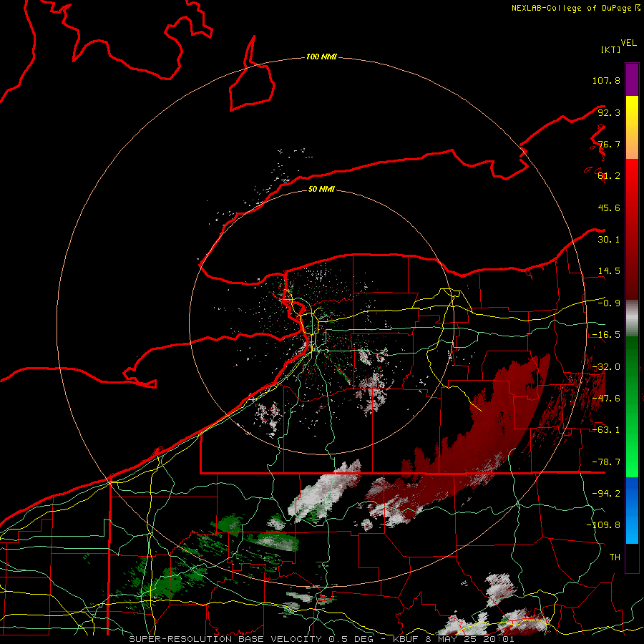Viewport: 644px width, 644px height.
Task: Click the -94.2 velocity scale value
Action: coord(606,494)
